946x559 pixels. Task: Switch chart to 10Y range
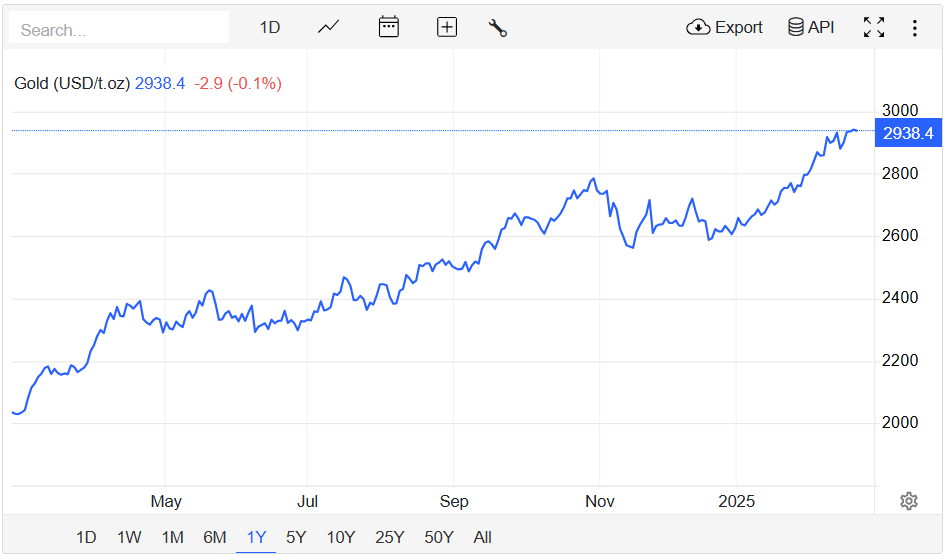pos(341,537)
